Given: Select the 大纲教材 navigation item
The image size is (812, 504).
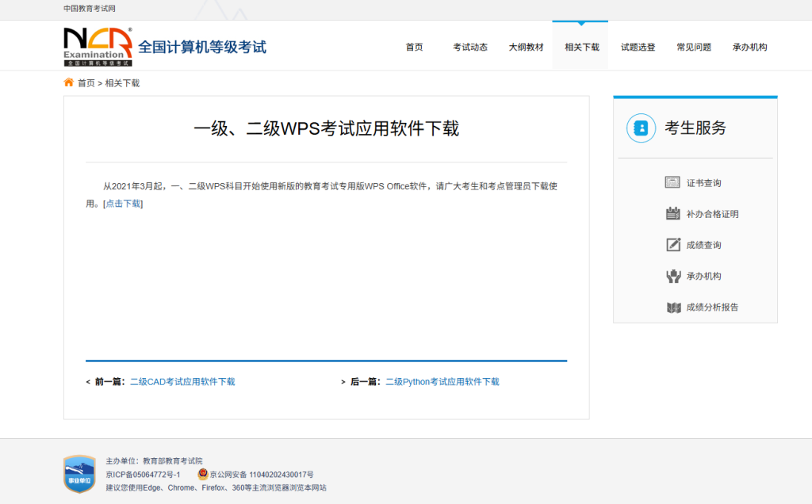Looking at the screenshot, I should point(526,46).
